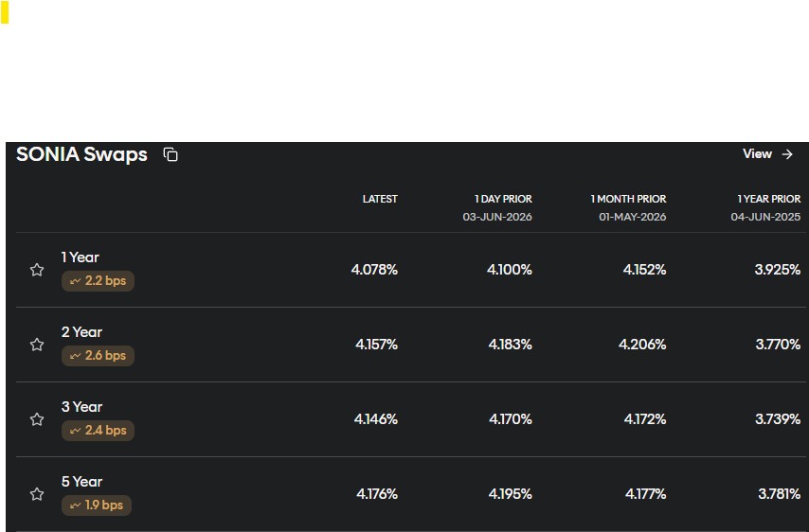Favorite the 2 Year swap star
Screen dimensions: 809x532
click(x=37, y=345)
